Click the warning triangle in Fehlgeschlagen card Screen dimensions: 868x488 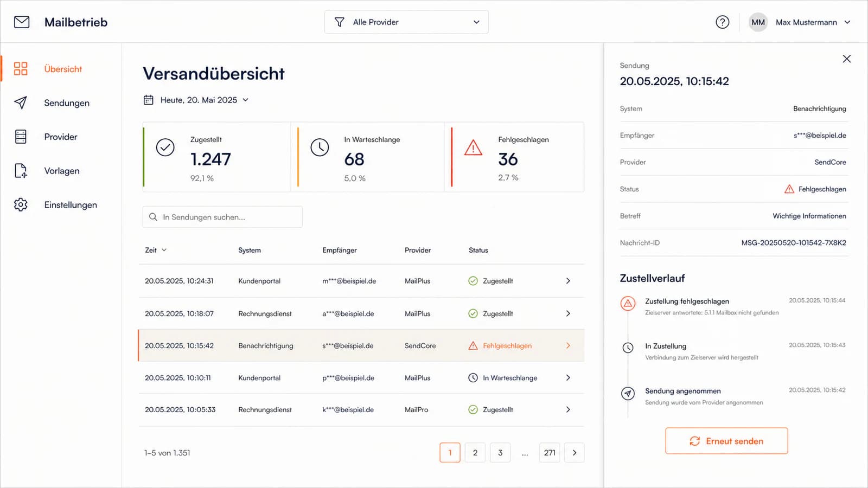473,147
